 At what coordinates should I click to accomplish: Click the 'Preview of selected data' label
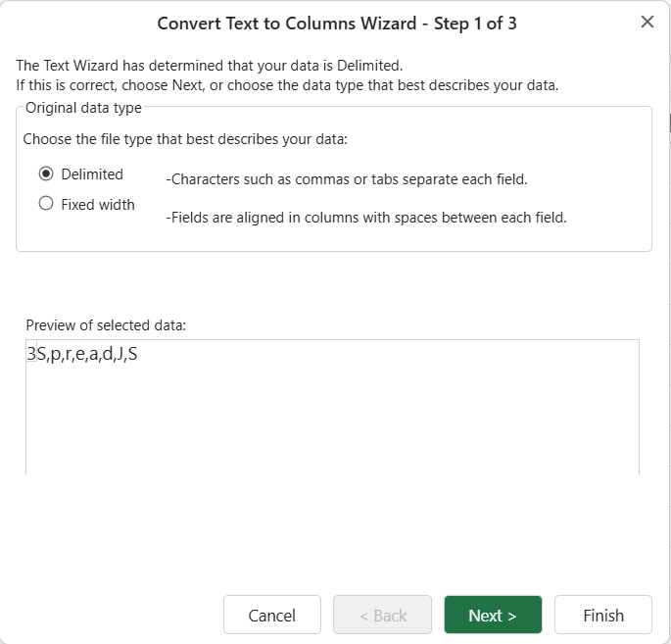click(x=106, y=325)
